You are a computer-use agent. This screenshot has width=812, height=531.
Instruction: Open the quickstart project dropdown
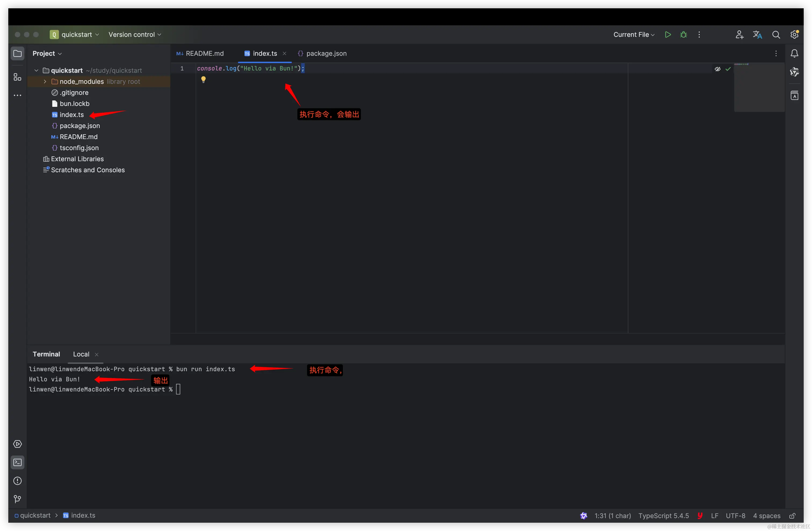pos(75,34)
